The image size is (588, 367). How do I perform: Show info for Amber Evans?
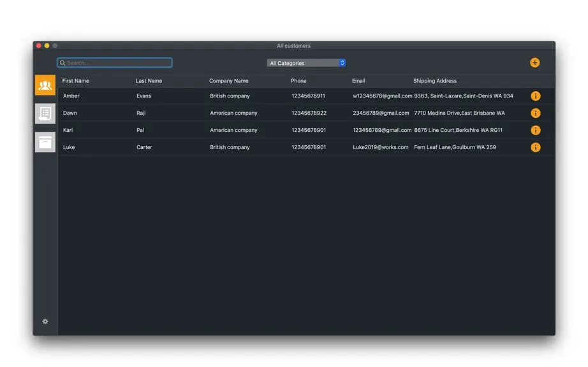click(x=536, y=96)
